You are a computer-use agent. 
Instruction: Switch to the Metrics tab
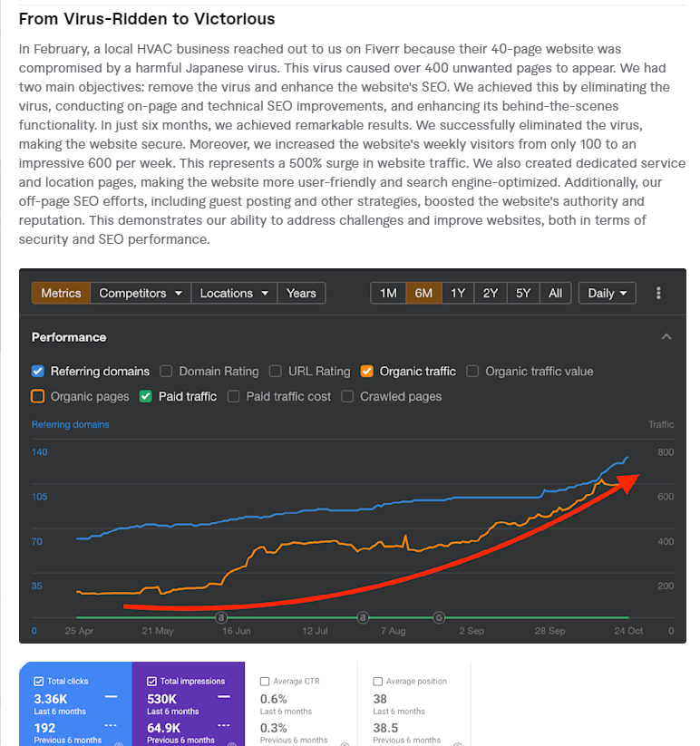pyautogui.click(x=61, y=294)
